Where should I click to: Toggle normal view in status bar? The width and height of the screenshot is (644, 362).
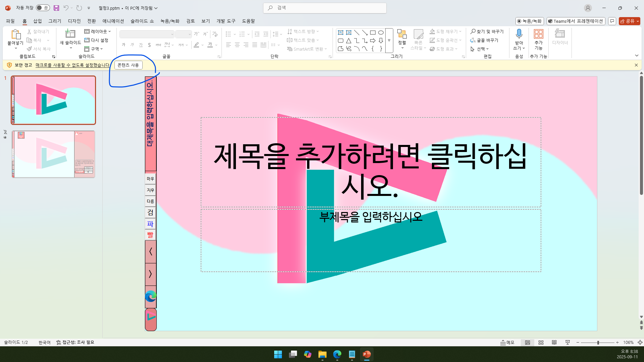click(x=528, y=343)
